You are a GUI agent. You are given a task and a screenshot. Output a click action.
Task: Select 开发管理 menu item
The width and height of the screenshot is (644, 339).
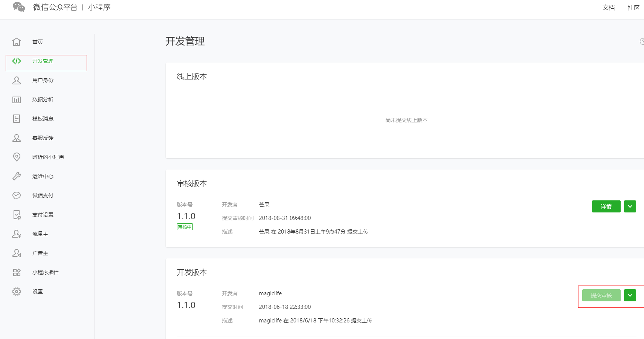click(43, 61)
